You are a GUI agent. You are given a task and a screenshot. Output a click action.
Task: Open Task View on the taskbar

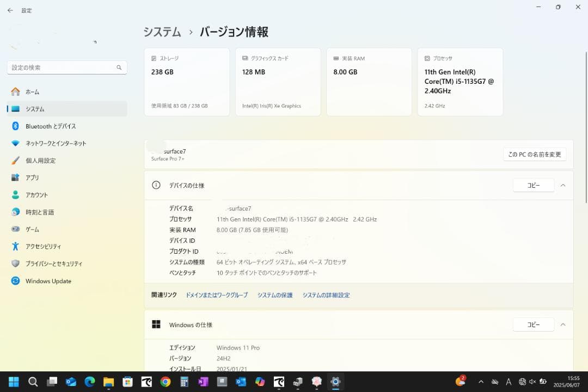(52, 382)
